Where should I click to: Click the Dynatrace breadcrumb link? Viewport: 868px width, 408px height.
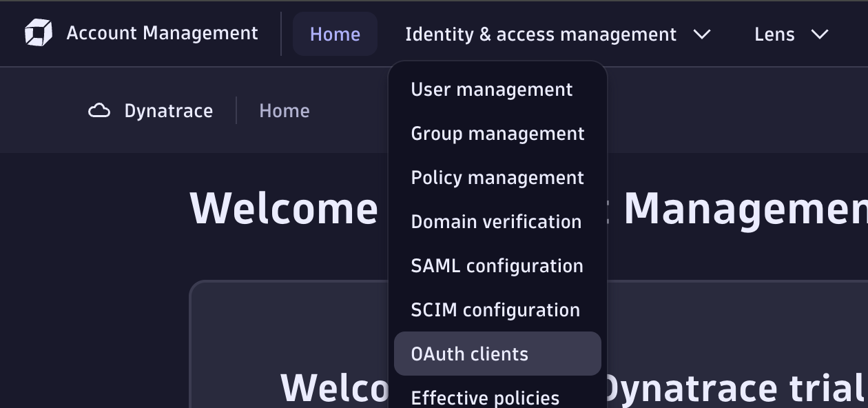click(x=168, y=111)
